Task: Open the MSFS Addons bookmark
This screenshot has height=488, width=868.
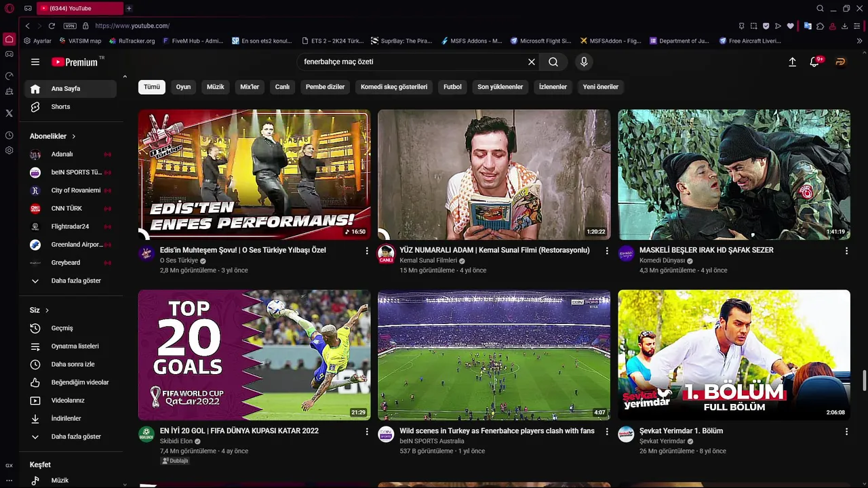Action: (x=471, y=41)
